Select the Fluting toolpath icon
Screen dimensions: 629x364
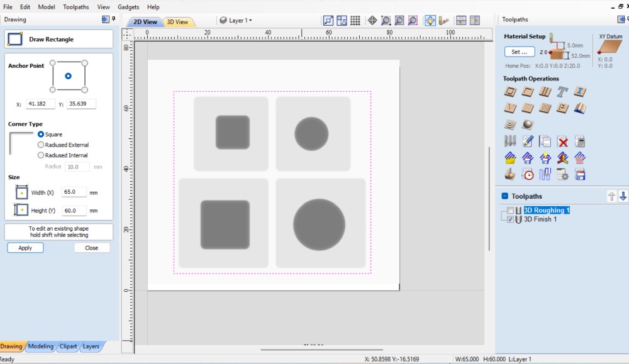click(528, 108)
